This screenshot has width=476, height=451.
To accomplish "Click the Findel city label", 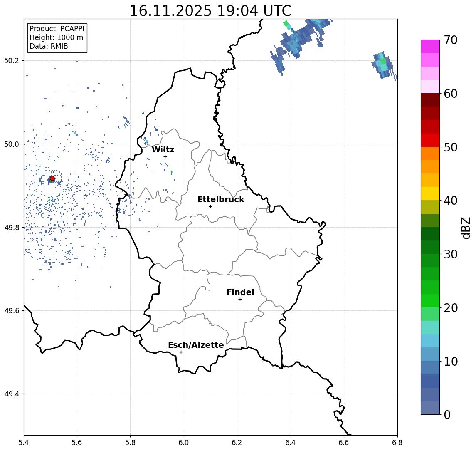I will click(x=240, y=292).
